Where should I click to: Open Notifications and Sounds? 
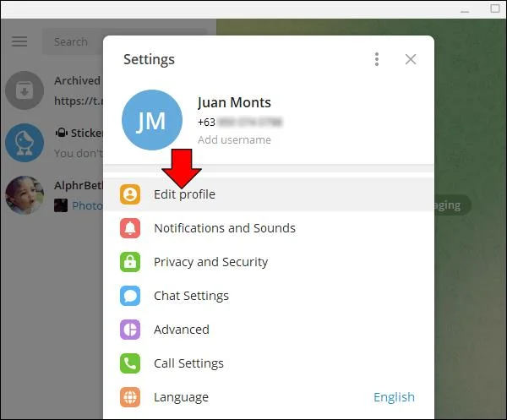[269, 228]
